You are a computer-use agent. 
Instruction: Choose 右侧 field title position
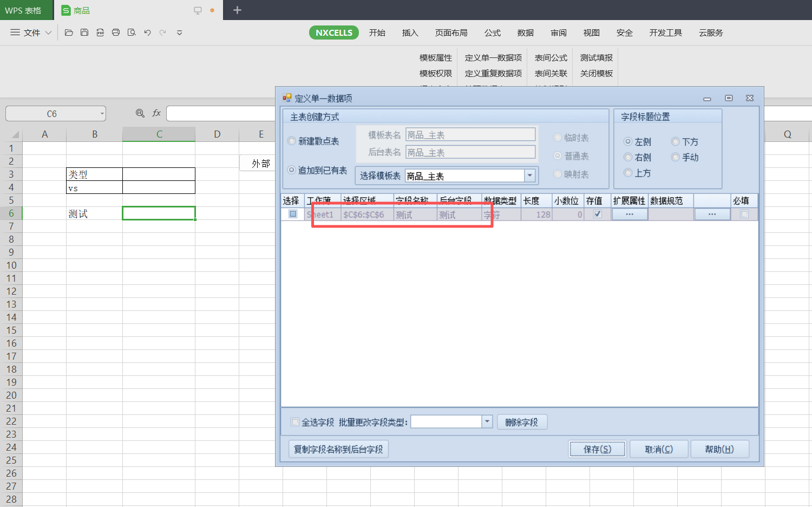[x=628, y=158]
